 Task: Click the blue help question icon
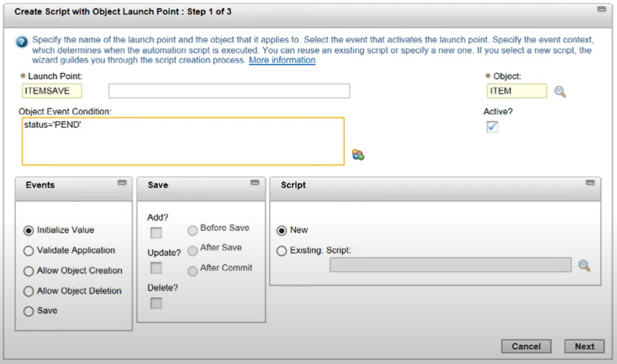coord(22,42)
